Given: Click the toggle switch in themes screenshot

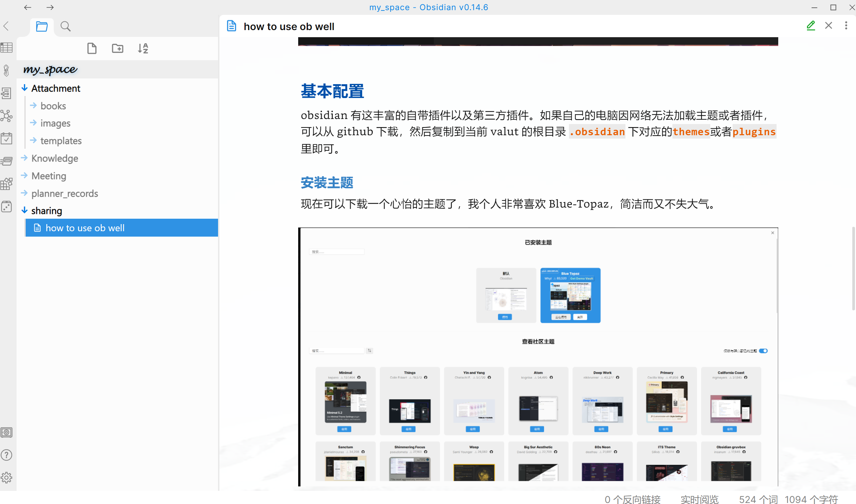Looking at the screenshot, I should [x=763, y=351].
